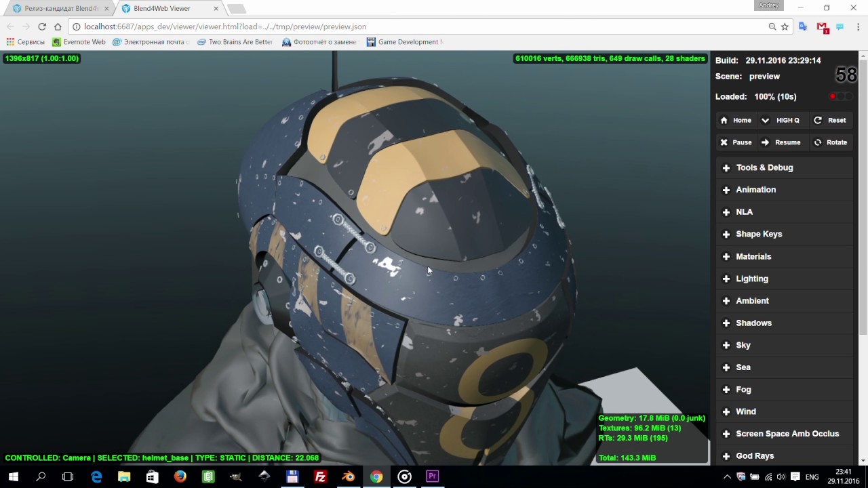This screenshot has width=868, height=488.
Task: Open the Windows Start menu
Action: 14,476
